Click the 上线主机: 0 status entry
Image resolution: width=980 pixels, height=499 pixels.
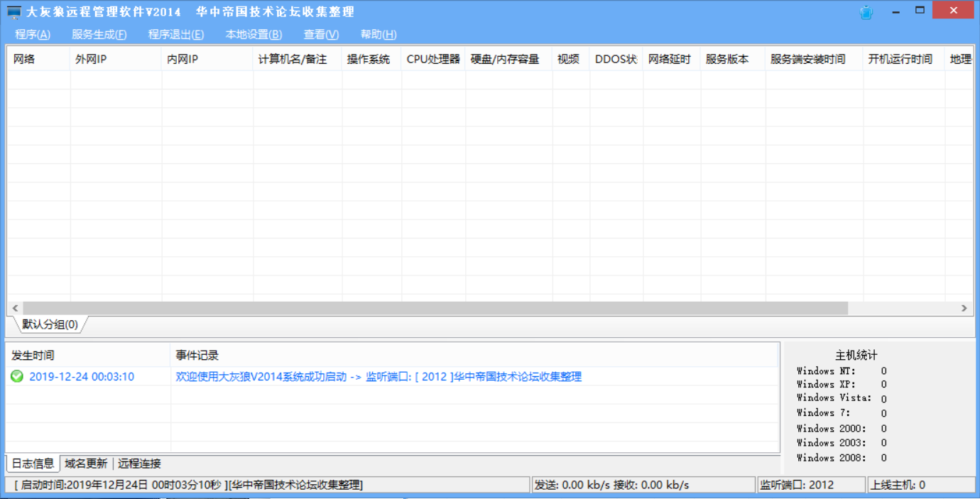[921, 485]
